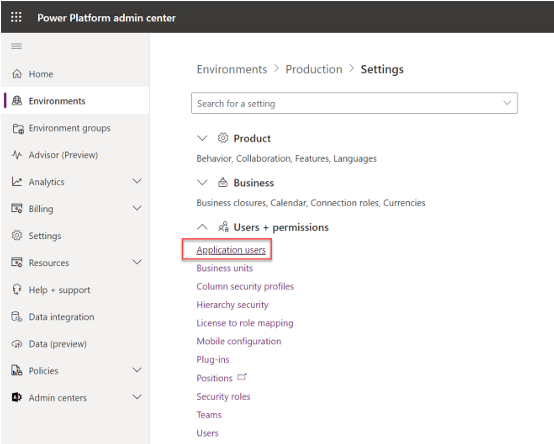Image resolution: width=554 pixels, height=444 pixels.
Task: Click the Data integration icon
Action: click(x=17, y=316)
